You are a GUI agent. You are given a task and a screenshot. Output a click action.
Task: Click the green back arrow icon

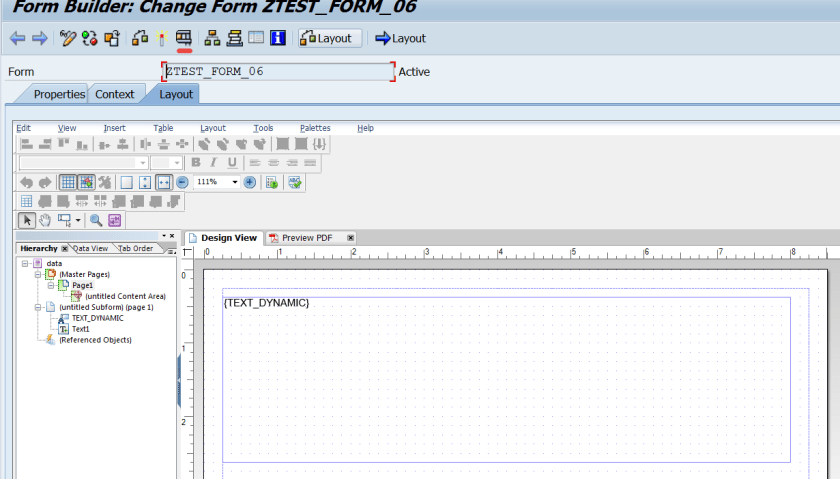[15, 38]
